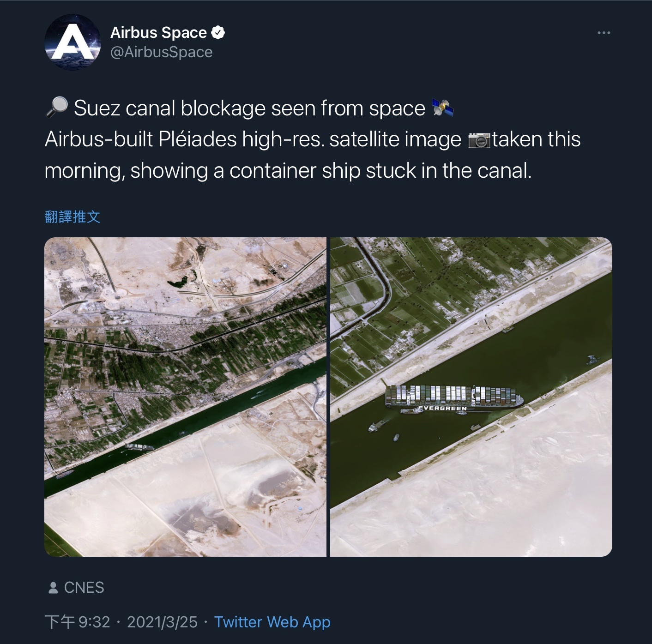Click the 2021/3/25 date text
The width and height of the screenshot is (652, 644).
click(162, 622)
